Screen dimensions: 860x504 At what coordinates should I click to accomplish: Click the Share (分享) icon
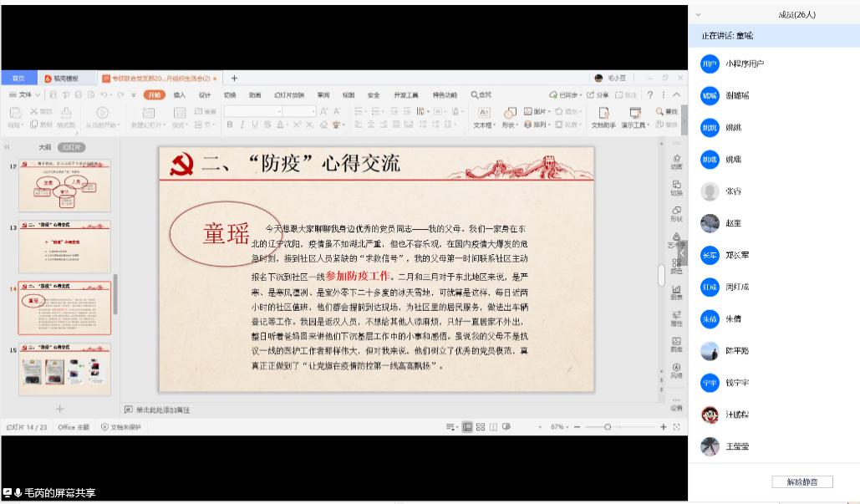pyautogui.click(x=597, y=95)
